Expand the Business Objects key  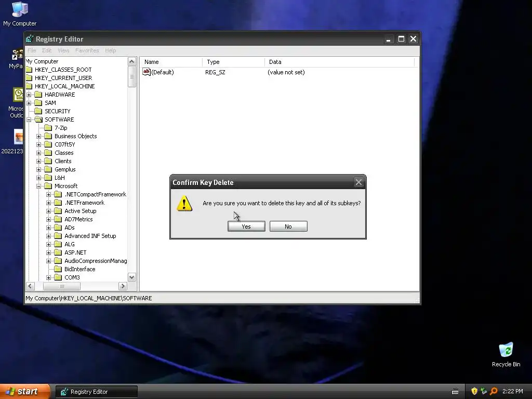[x=38, y=136]
